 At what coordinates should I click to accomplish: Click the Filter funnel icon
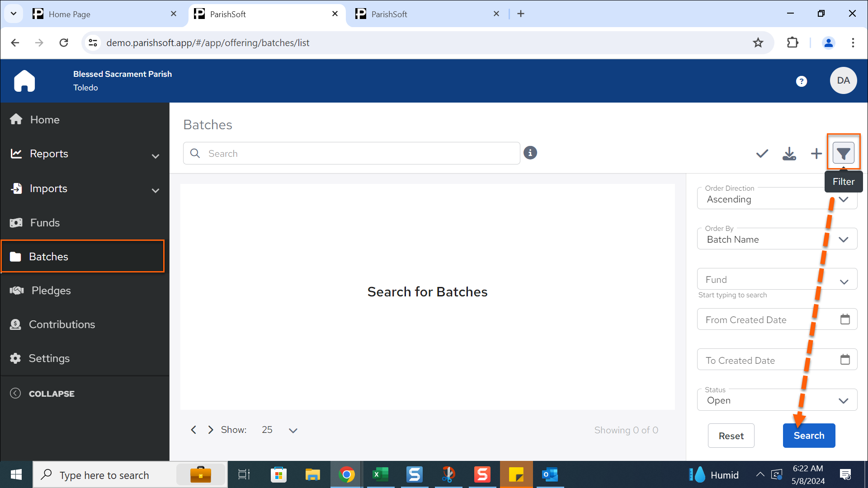click(843, 154)
